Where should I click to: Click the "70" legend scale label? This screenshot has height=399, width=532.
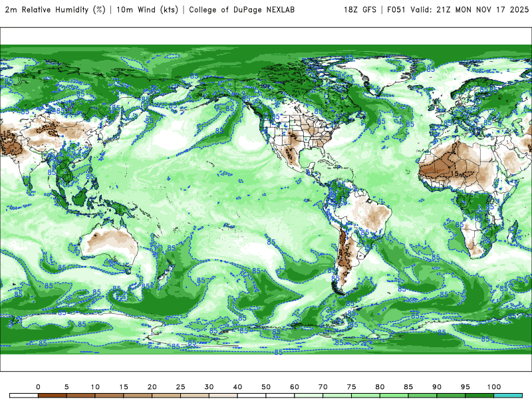pos(323,387)
